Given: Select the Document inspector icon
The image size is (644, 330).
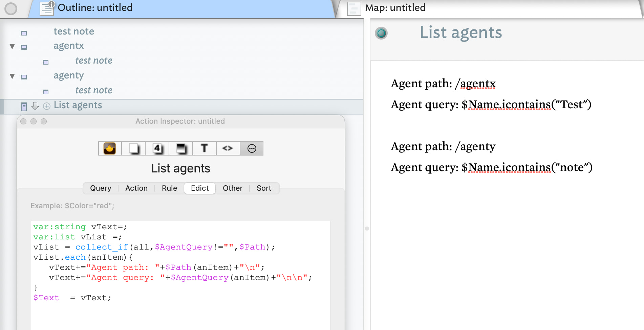Looking at the screenshot, I should [x=133, y=148].
